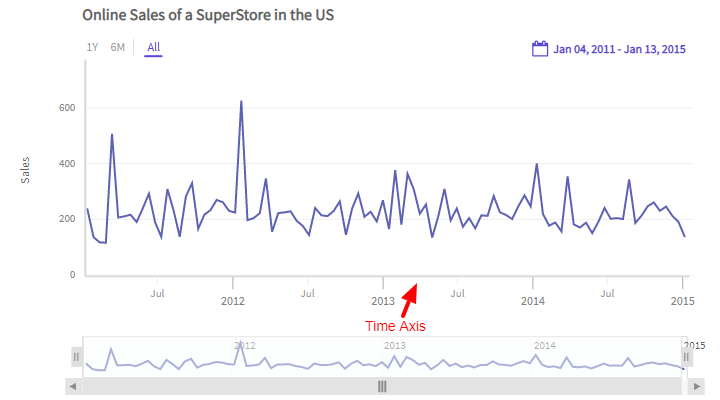Click the highest sales peak near 2012

(241, 102)
